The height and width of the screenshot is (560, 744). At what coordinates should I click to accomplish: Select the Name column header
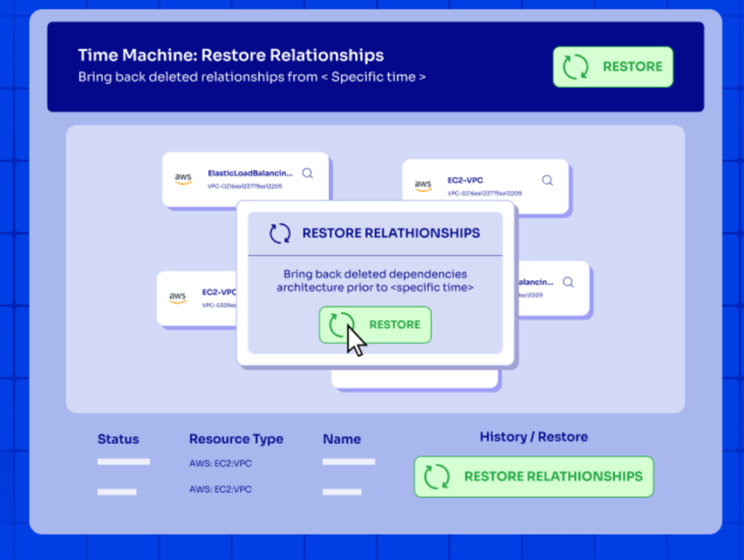coord(341,439)
